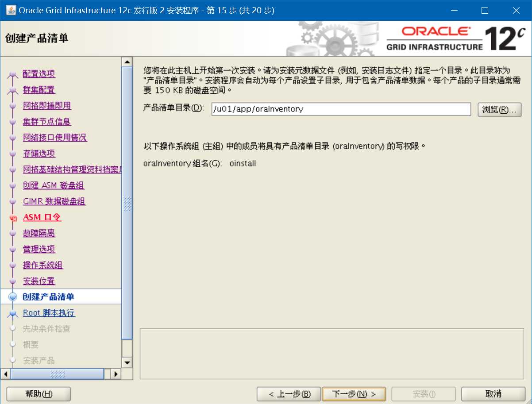This screenshot has height=404, width=532.
Task: Click the step bullet beside 存储选项
Action: point(13,154)
